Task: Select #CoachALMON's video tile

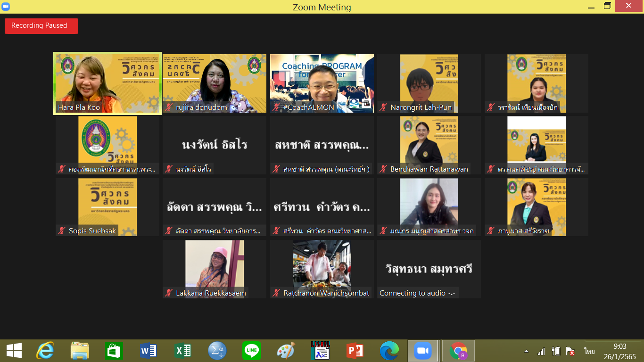Action: (x=322, y=83)
